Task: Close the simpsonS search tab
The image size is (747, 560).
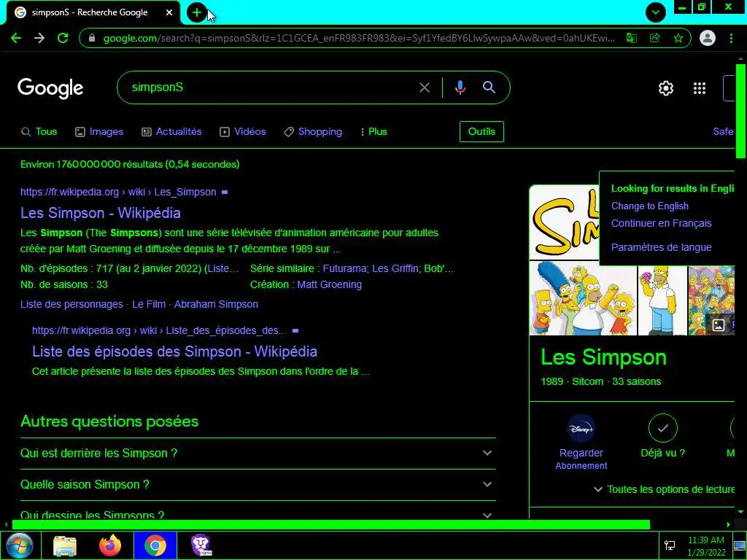Action: click(169, 12)
